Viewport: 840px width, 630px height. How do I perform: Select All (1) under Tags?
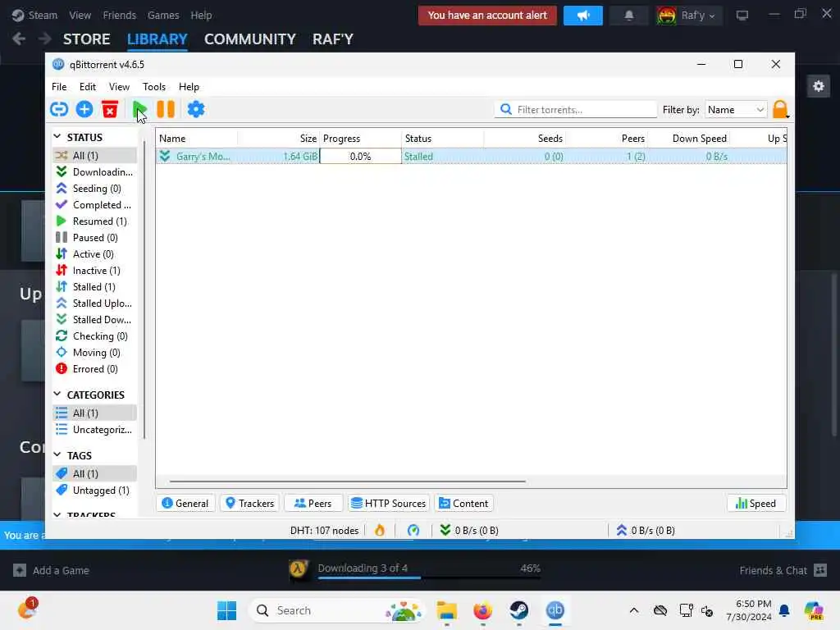point(95,473)
